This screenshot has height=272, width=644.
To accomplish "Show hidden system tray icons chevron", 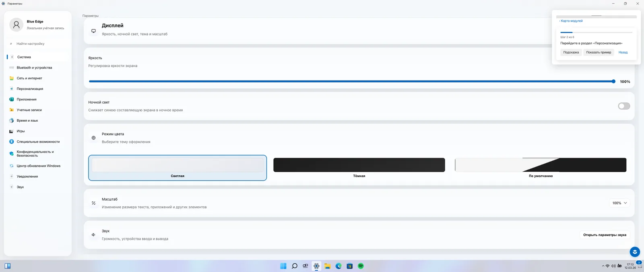I will (603, 266).
